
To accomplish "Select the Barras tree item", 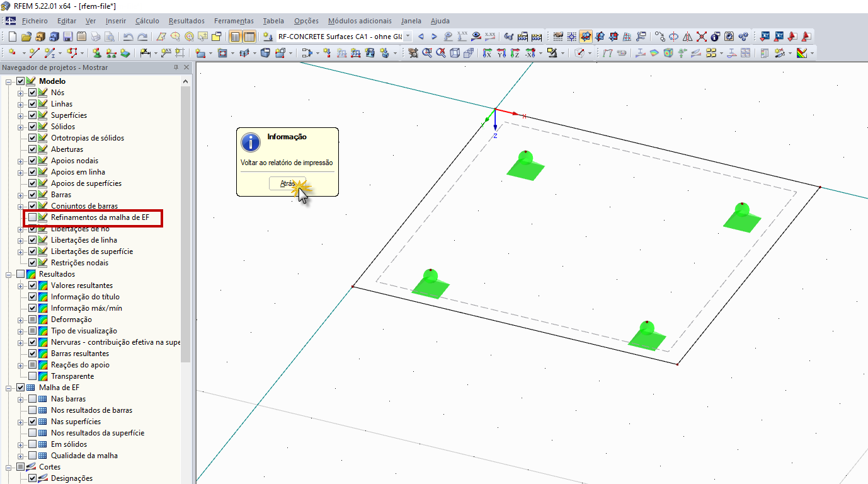I will (x=61, y=195).
